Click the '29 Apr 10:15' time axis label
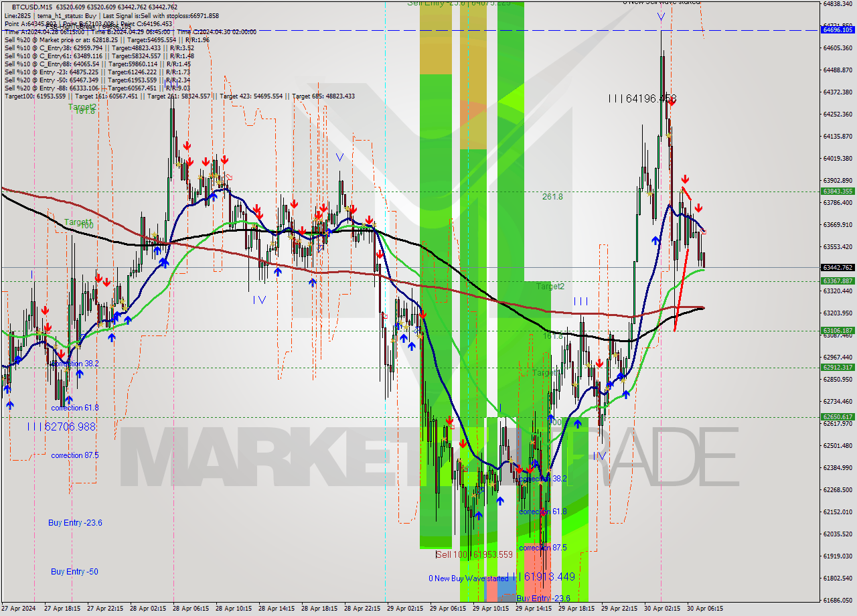The width and height of the screenshot is (857, 616). [491, 609]
